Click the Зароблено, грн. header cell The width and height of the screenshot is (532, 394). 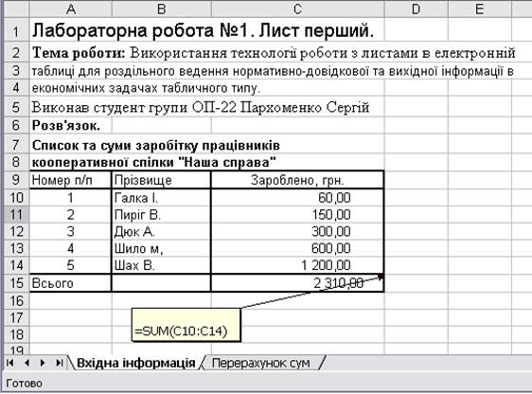tap(297, 180)
